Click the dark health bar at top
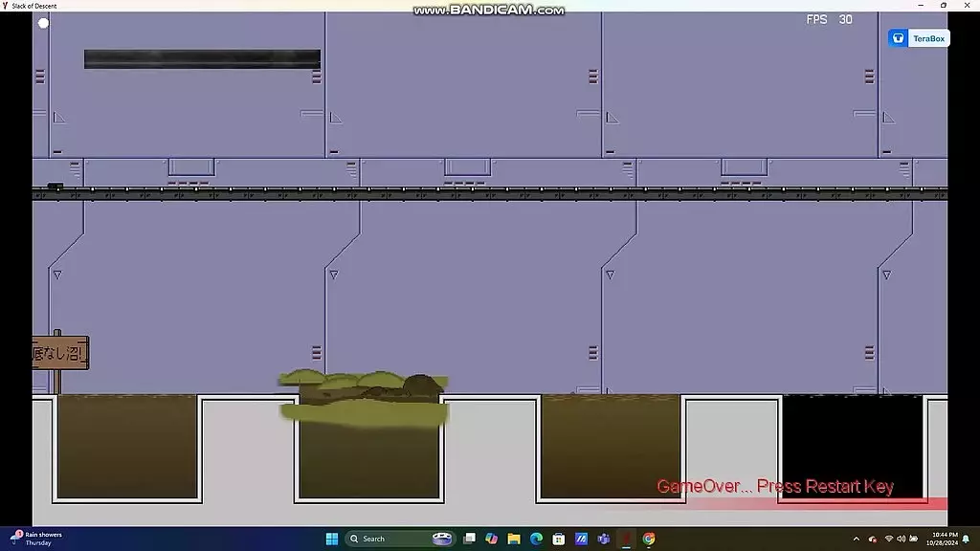The image size is (980, 551). 202,59
